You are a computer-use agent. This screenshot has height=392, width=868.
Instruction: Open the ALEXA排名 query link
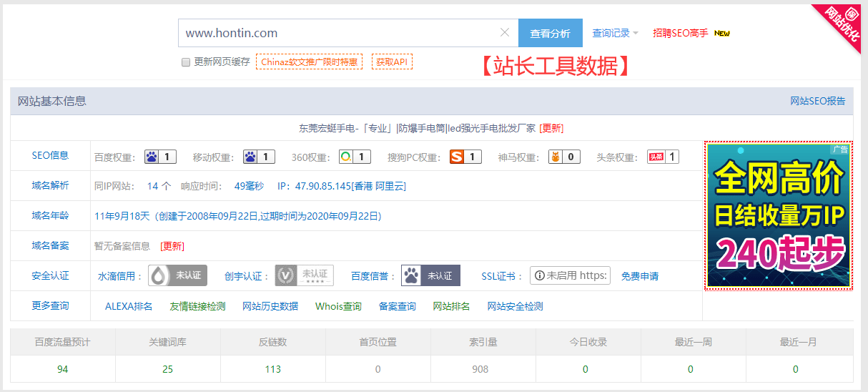pos(129,306)
